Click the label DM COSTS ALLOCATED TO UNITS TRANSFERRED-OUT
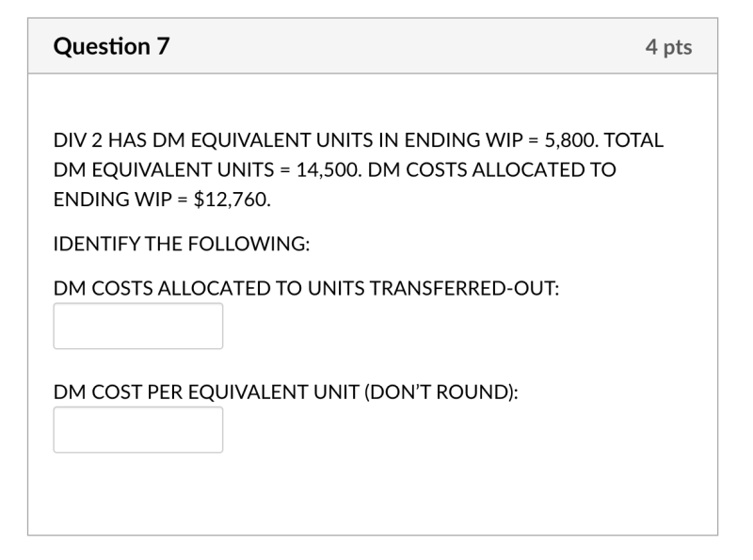The height and width of the screenshot is (560, 753). 308,285
